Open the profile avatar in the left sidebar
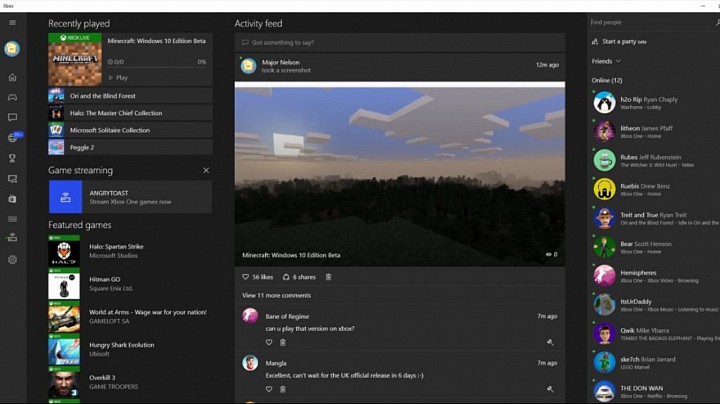This screenshot has width=720, height=404. (x=12, y=48)
